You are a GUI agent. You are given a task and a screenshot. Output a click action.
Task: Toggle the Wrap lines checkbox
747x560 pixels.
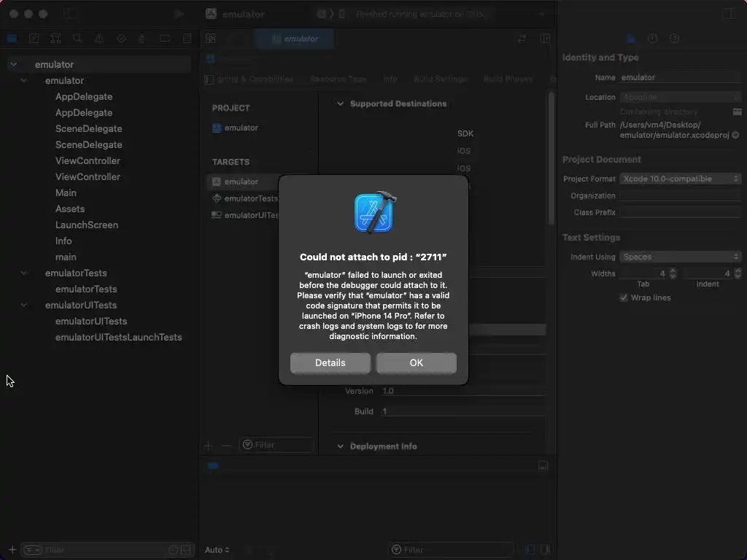(x=624, y=297)
